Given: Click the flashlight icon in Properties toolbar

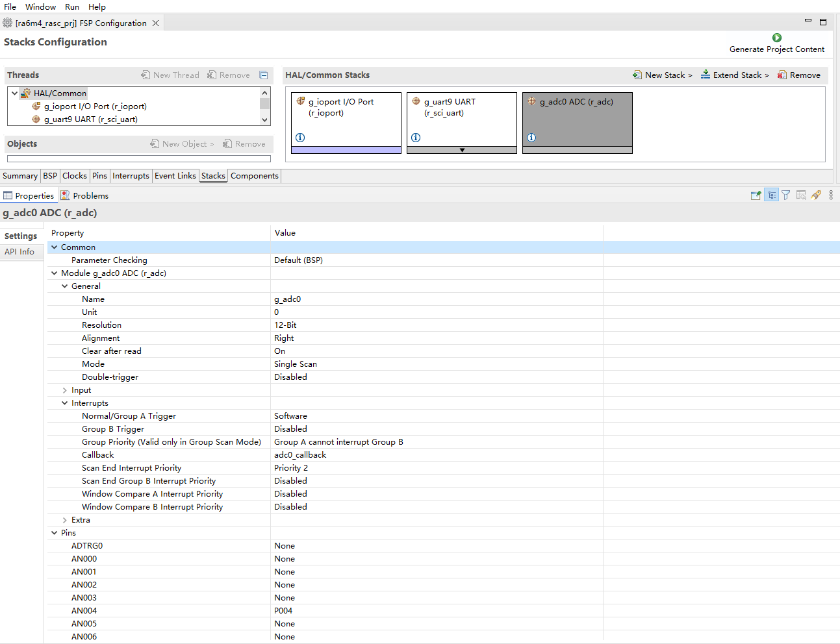Looking at the screenshot, I should pyautogui.click(x=816, y=195).
